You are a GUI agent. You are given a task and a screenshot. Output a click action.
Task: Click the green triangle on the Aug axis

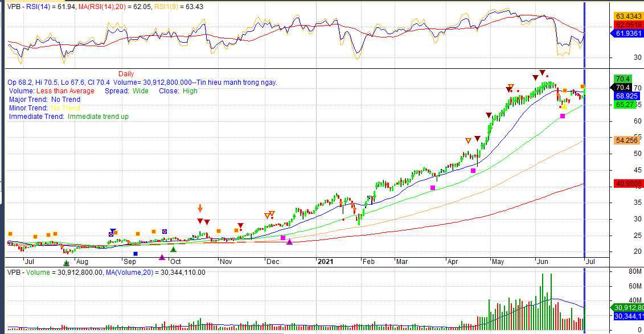66,262
